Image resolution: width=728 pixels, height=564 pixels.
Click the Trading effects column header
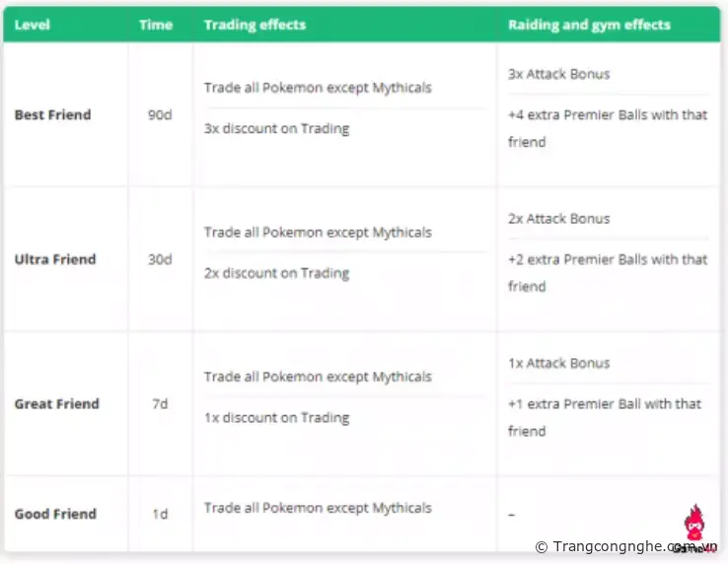(x=255, y=25)
